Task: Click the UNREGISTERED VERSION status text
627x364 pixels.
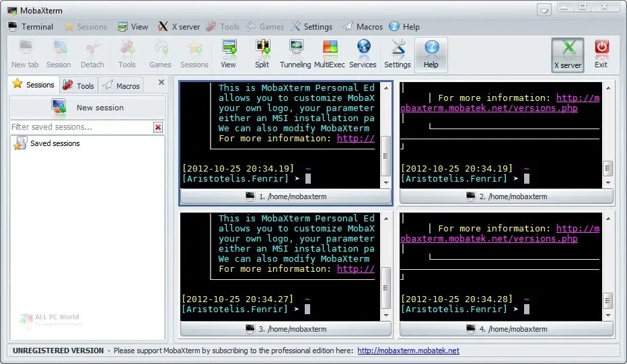Action: 58,351
